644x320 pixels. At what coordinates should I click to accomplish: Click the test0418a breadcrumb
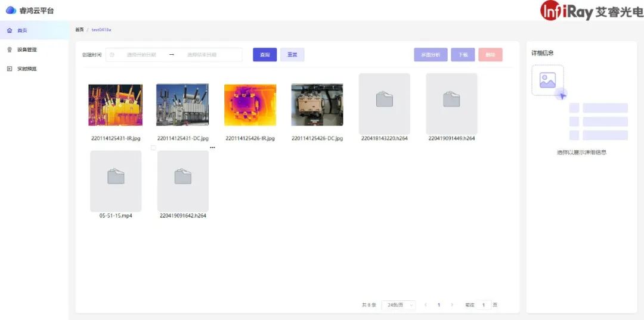pyautogui.click(x=101, y=30)
